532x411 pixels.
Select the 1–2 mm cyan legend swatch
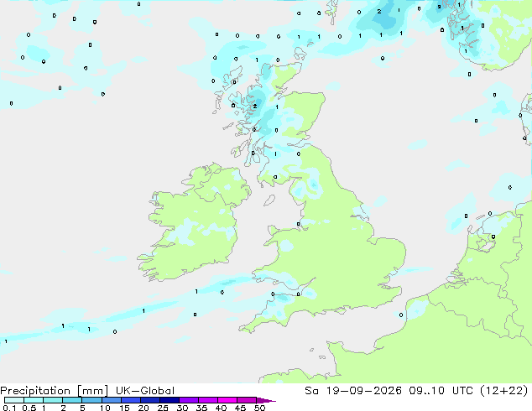tap(53, 400)
